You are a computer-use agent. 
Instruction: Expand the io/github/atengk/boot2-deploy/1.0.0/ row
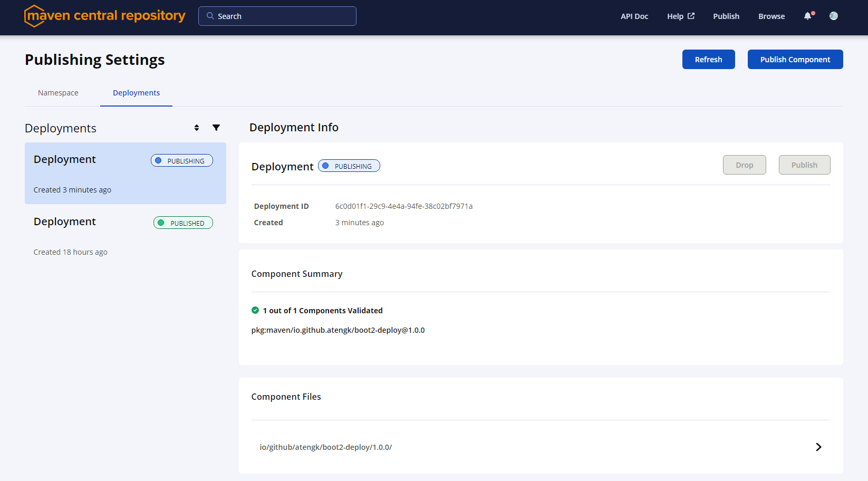tap(326, 447)
